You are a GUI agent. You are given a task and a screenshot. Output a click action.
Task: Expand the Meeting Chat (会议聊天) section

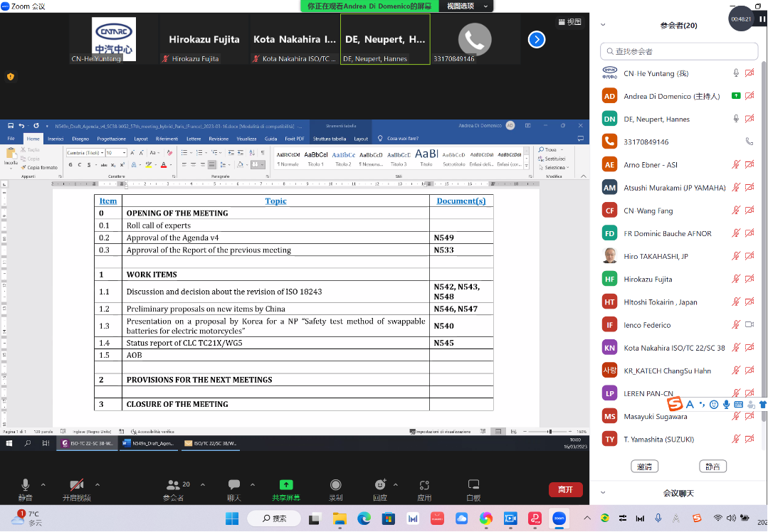tap(603, 493)
